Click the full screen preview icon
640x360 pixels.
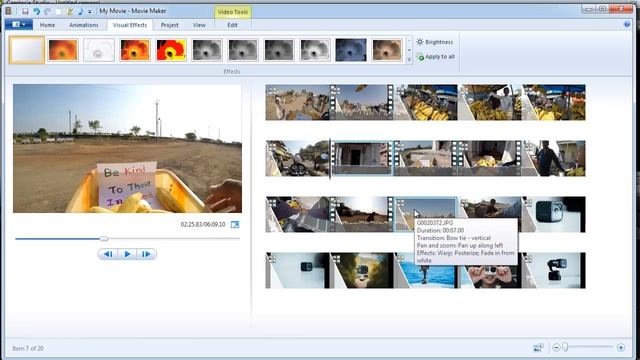[235, 224]
